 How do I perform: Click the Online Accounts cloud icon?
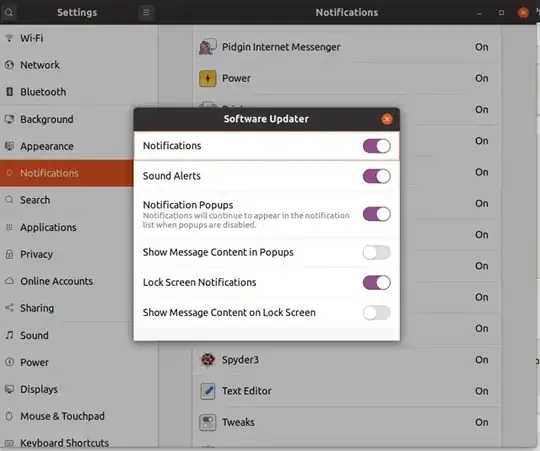(x=9, y=281)
